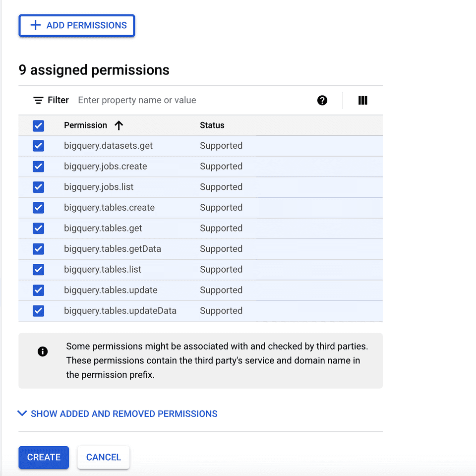This screenshot has height=476, width=476.
Task: Deselect the bigquery.tables.getData permission checkbox
Action: 38,249
